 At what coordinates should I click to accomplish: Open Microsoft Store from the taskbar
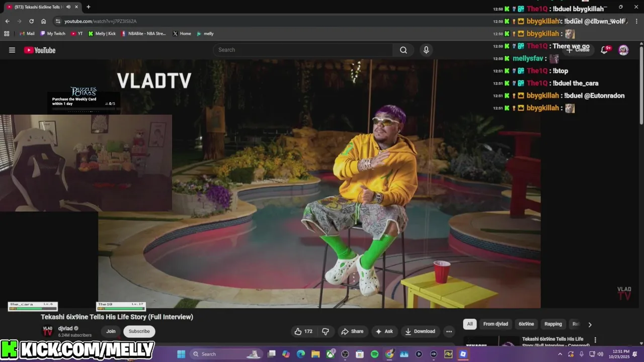click(x=360, y=354)
